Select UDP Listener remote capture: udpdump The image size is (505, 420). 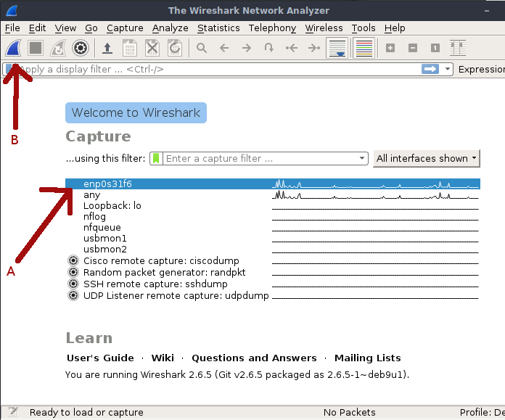(x=273, y=295)
